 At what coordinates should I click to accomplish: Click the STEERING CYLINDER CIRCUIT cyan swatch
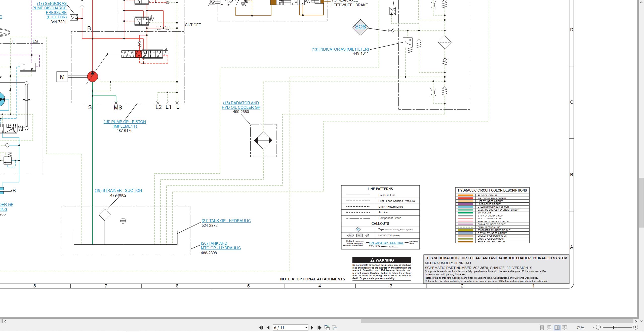465,207
